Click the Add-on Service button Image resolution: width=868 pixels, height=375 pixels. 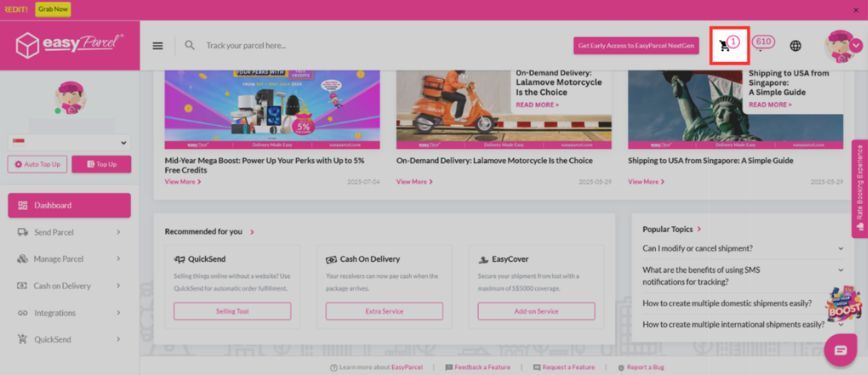click(x=536, y=311)
